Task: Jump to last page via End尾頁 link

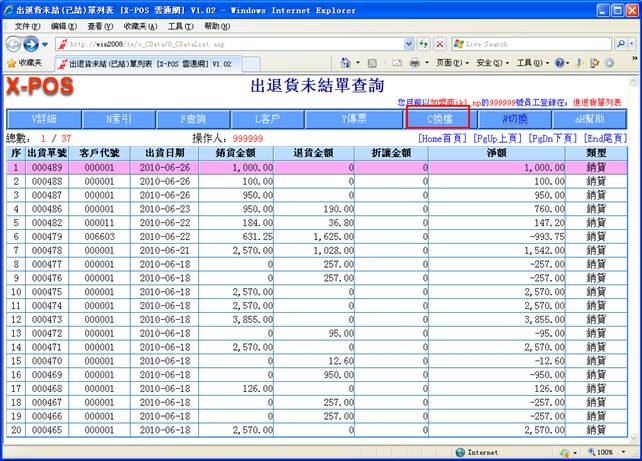Action: [605, 137]
